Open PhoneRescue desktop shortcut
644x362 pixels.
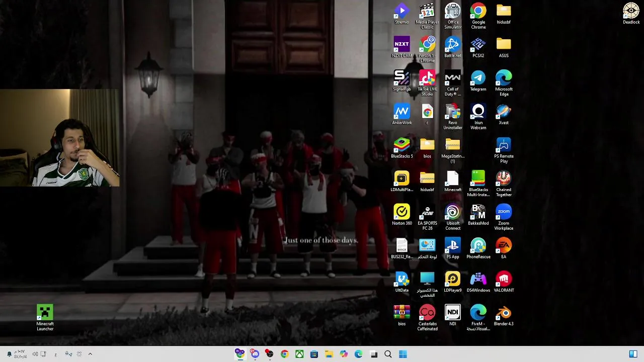(478, 248)
